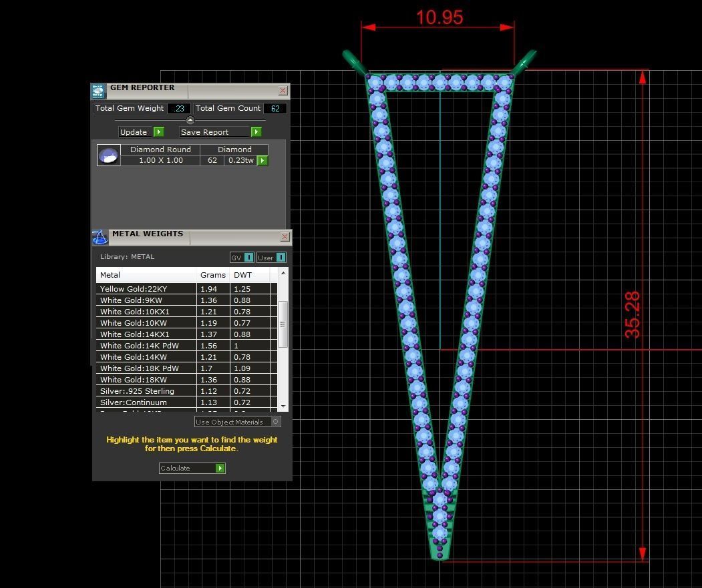The image size is (702, 588).
Task: Select the Silver:.925 Sterling row
Action: click(x=186, y=391)
